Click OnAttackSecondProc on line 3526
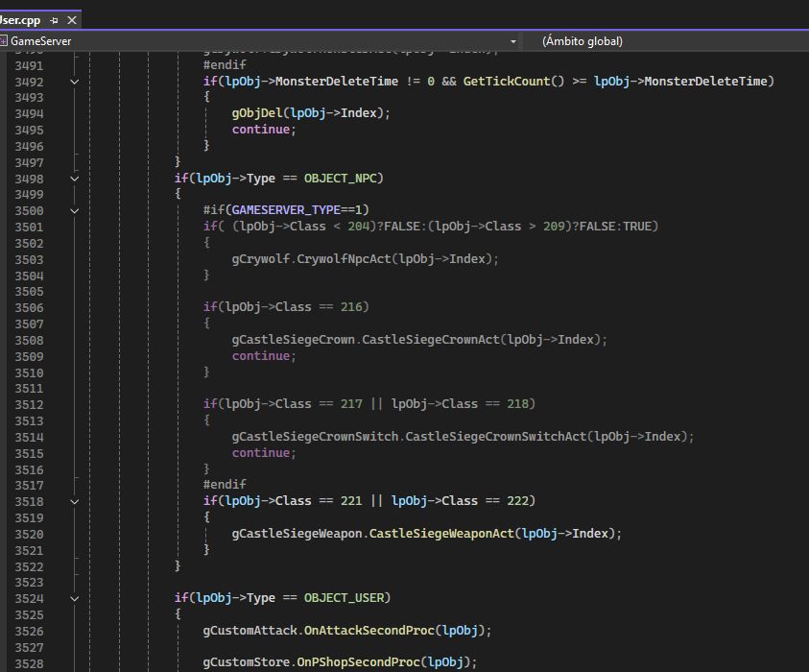The width and height of the screenshot is (809, 672). point(369,630)
